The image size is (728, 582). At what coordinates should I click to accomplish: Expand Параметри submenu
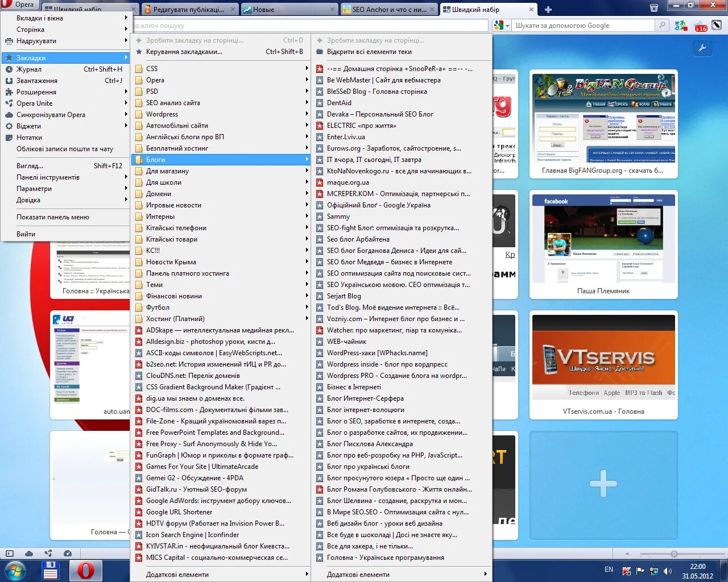[x=66, y=189]
